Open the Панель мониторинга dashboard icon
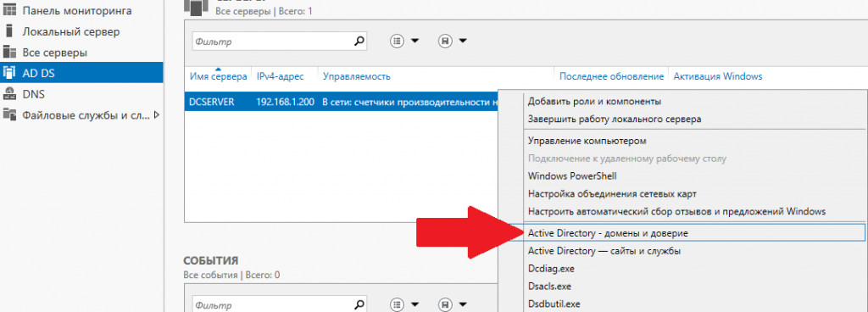The height and width of the screenshot is (312, 868). click(8, 11)
